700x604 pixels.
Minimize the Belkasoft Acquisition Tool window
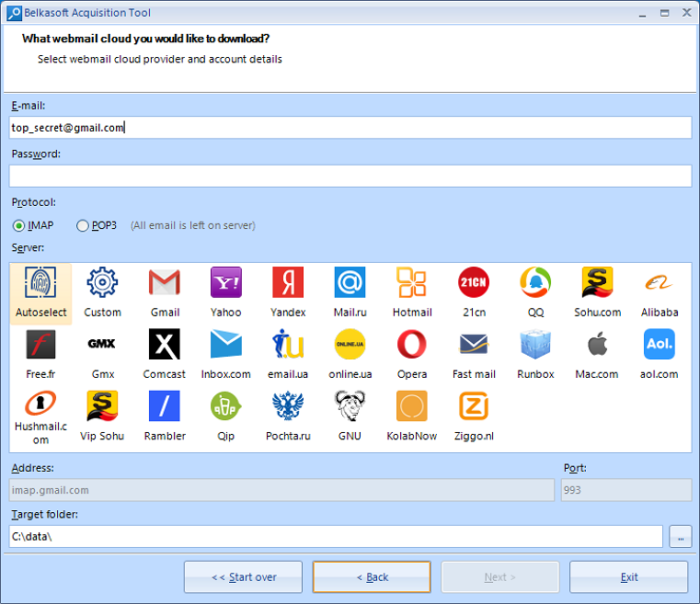click(x=642, y=14)
